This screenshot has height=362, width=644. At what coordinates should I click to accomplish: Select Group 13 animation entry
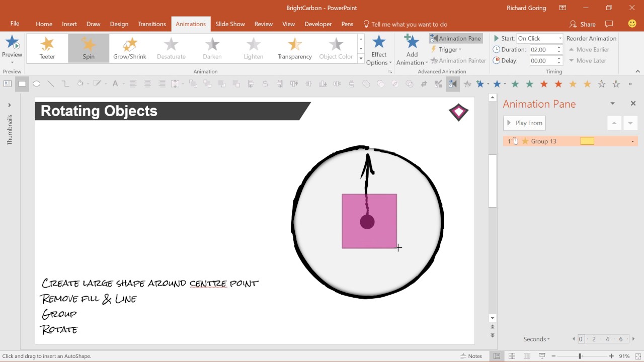pyautogui.click(x=571, y=141)
